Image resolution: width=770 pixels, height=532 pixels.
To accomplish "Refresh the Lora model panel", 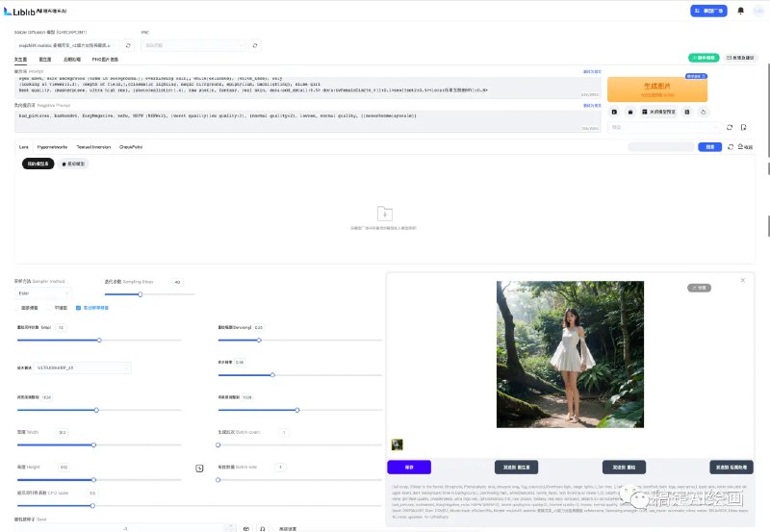I will [x=731, y=147].
